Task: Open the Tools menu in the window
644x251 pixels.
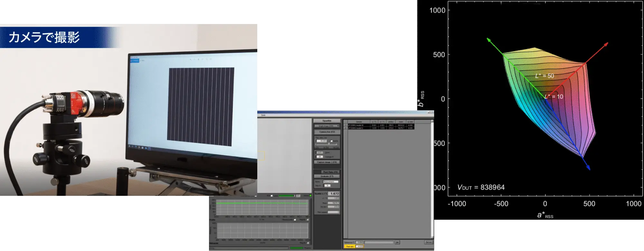Action: coord(263,115)
